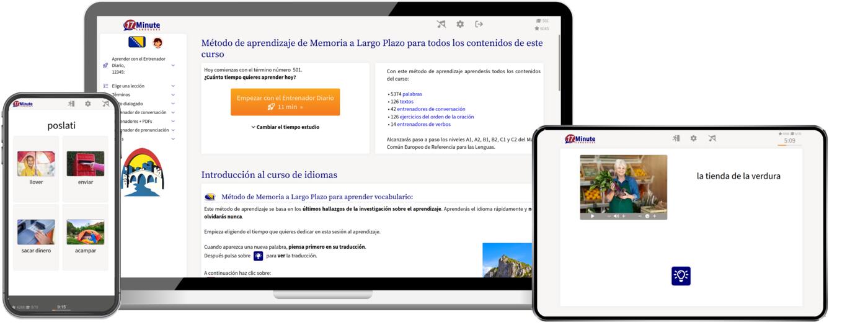
Task: Click the word poslati on the phone
Action: click(x=61, y=125)
